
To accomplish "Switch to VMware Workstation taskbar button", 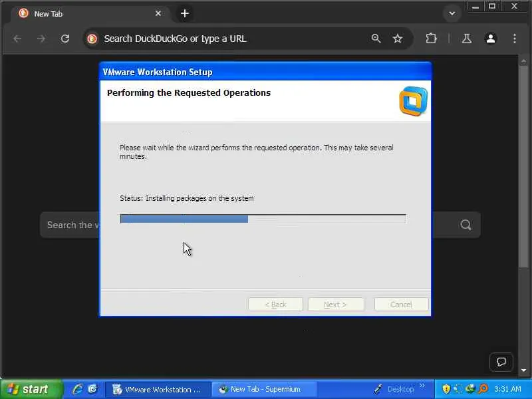I will click(158, 389).
